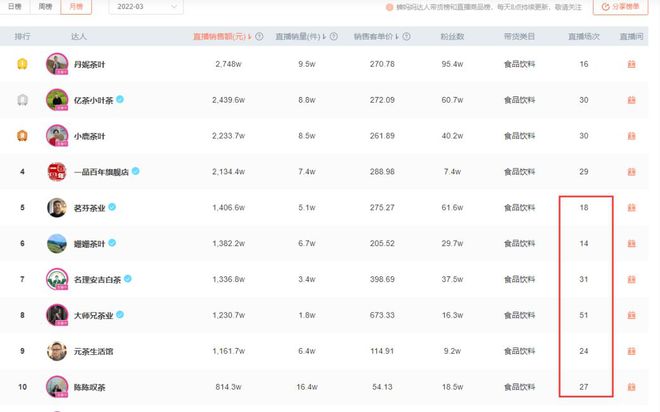Open the live room icon for 小鹿茶叶
The width and height of the screenshot is (660, 412).
pos(631,136)
